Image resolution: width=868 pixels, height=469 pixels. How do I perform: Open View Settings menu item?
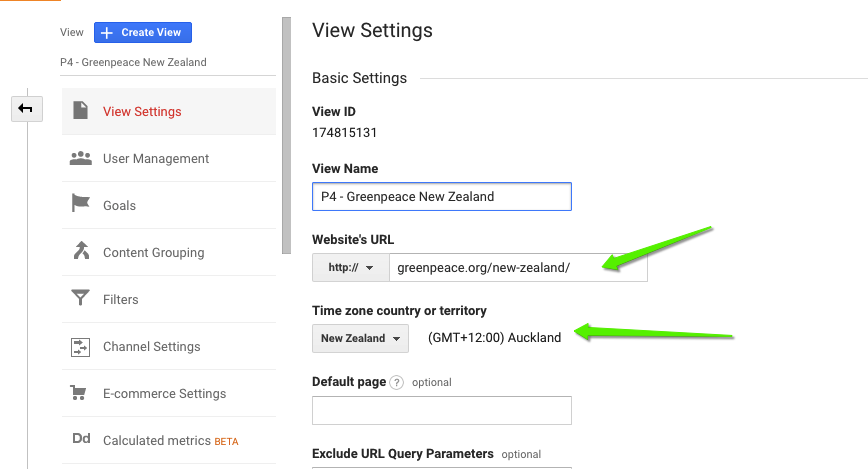tap(169, 111)
